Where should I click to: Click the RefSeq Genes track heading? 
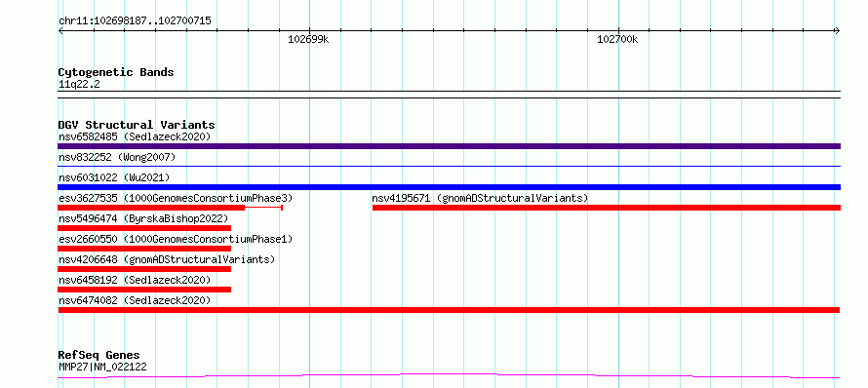(99, 356)
